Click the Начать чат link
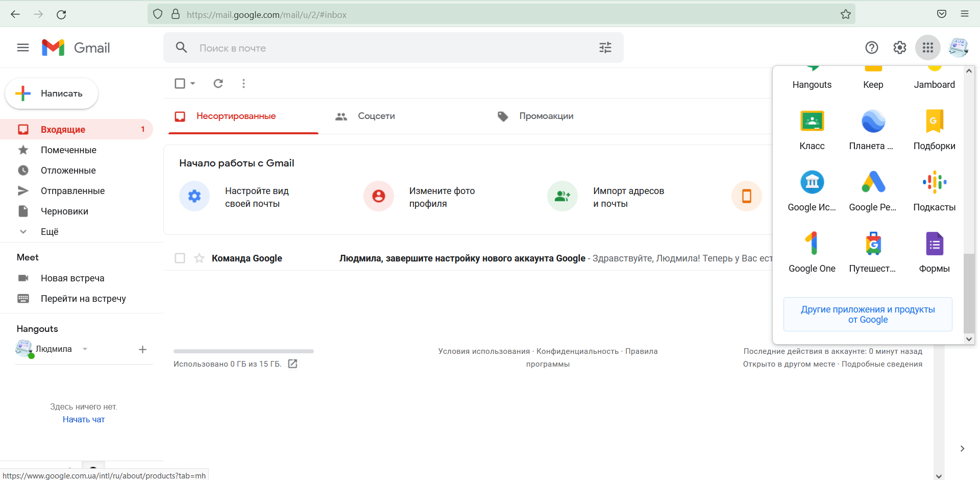Image resolution: width=980 pixels, height=480 pixels. [x=84, y=419]
